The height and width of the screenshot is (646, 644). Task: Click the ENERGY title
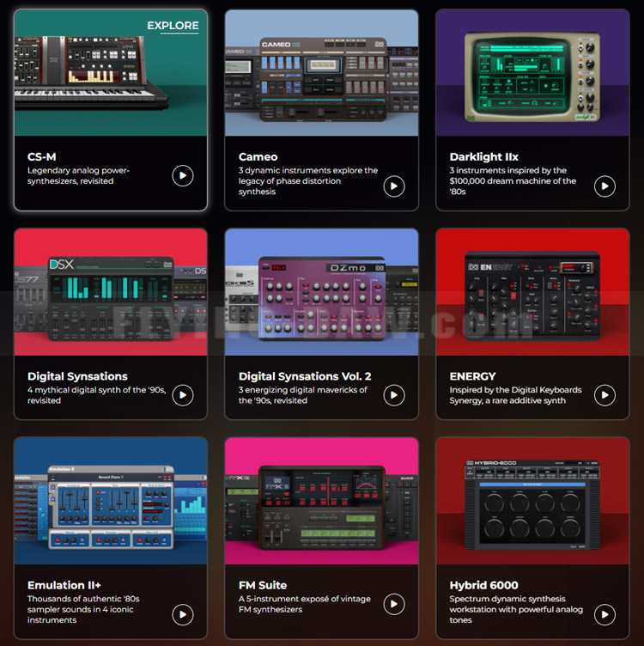tap(473, 376)
